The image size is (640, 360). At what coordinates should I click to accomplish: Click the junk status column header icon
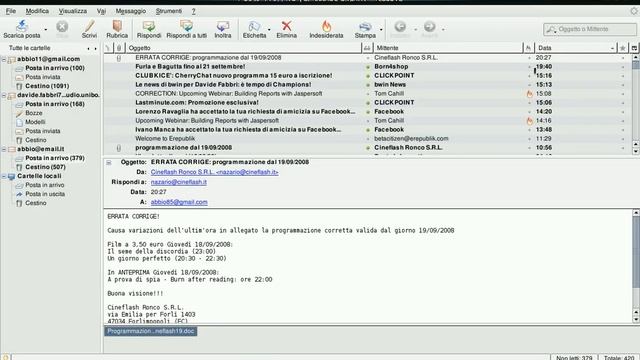pyautogui.click(x=528, y=48)
